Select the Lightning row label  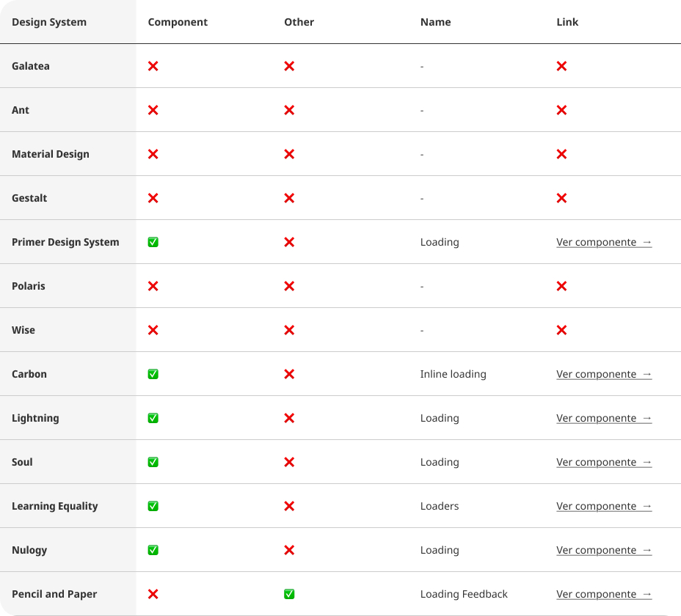(x=35, y=418)
